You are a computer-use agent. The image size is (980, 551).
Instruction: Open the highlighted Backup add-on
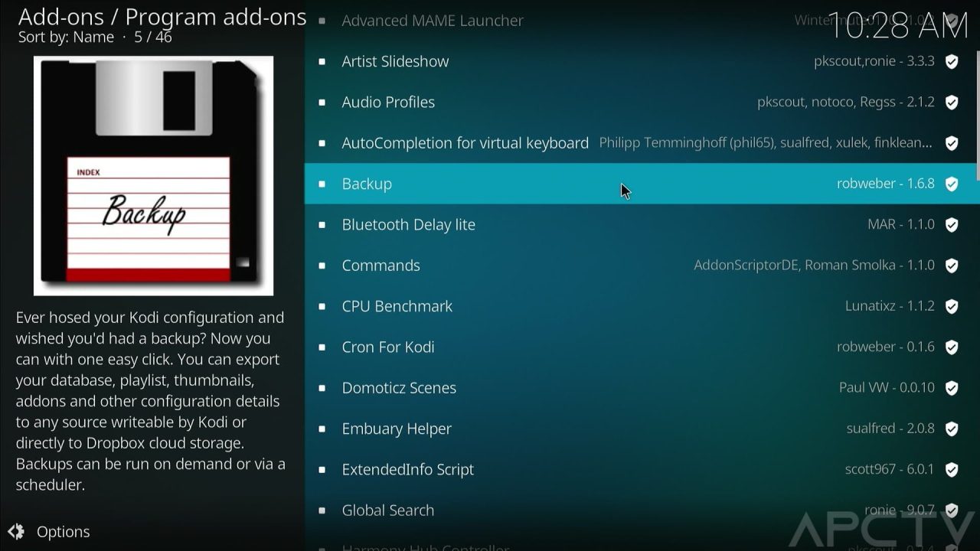pyautogui.click(x=640, y=184)
